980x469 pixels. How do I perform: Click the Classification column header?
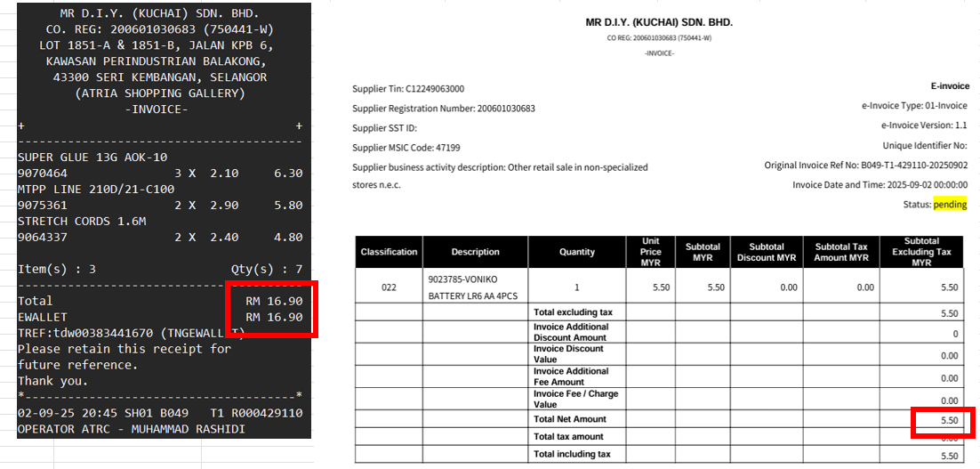[389, 252]
